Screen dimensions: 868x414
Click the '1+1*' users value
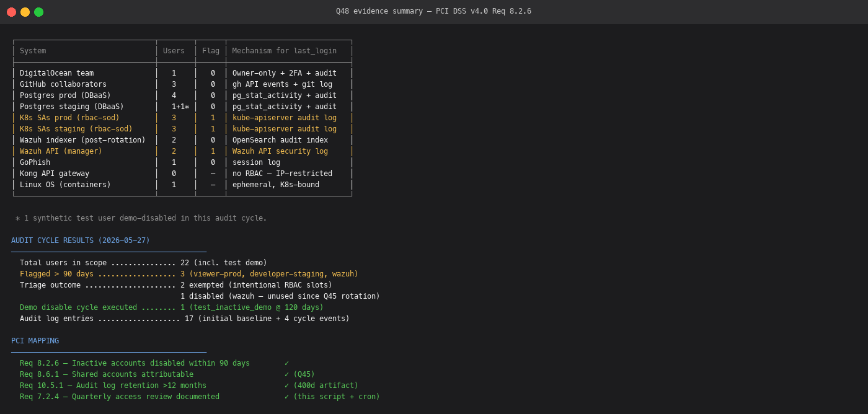tap(180, 107)
